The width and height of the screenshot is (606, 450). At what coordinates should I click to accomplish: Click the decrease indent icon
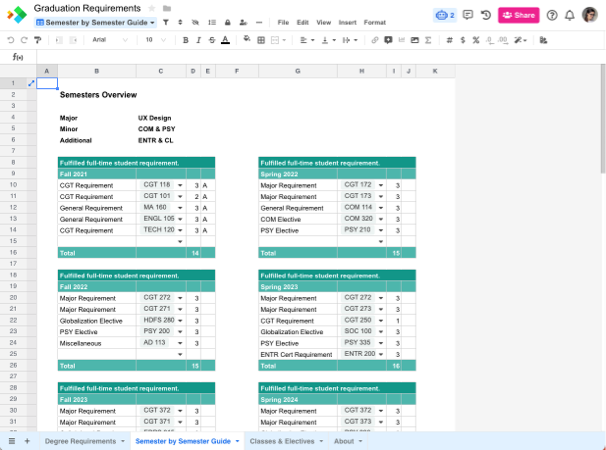tap(59, 40)
